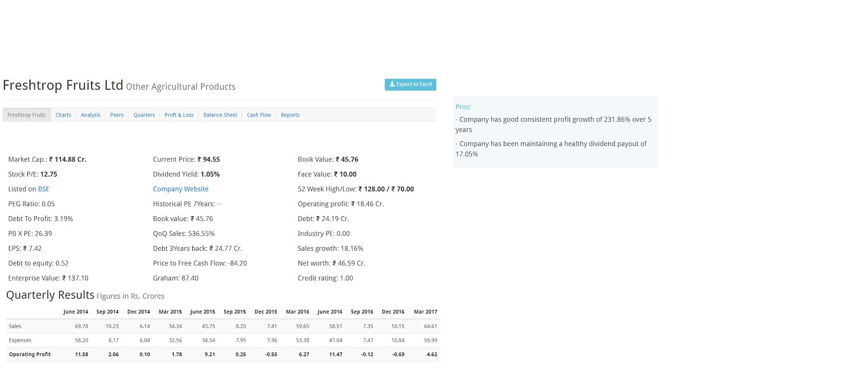View the Reports tab
The image size is (868, 376).
pos(290,115)
